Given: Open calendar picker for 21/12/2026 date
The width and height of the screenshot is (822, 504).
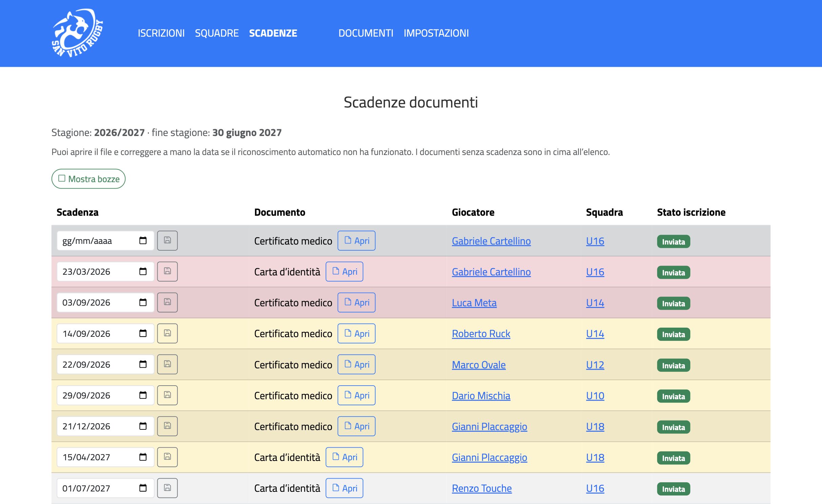Looking at the screenshot, I should tap(143, 426).
